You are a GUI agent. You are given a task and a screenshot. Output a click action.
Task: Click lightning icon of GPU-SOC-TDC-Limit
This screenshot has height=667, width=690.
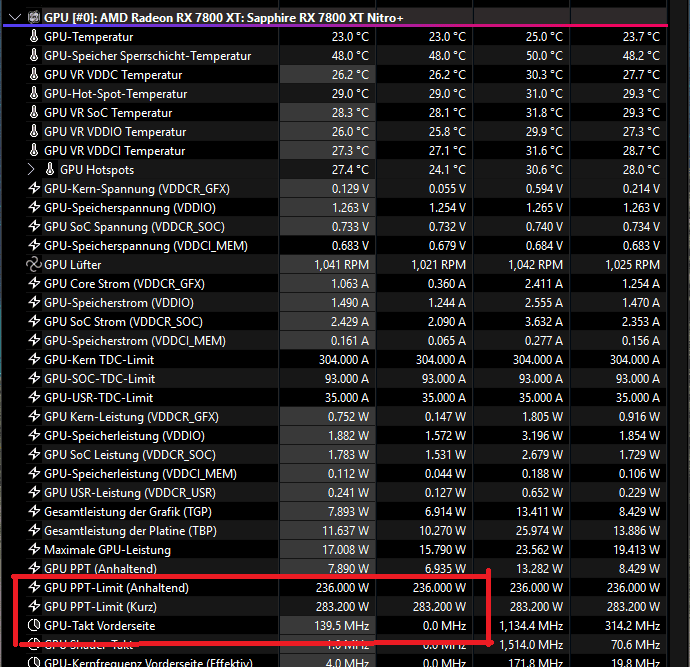click(x=34, y=378)
